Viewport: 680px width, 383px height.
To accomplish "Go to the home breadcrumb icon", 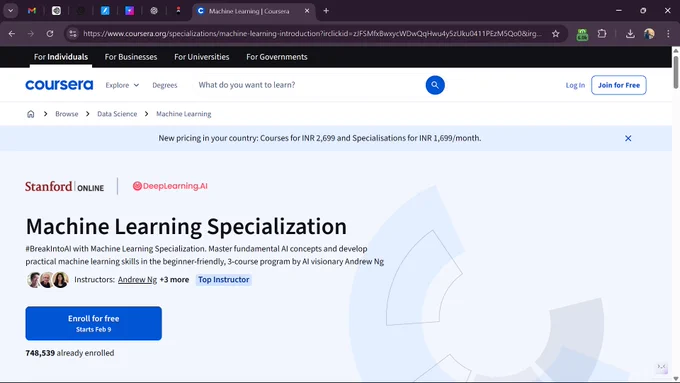I will [x=30, y=114].
